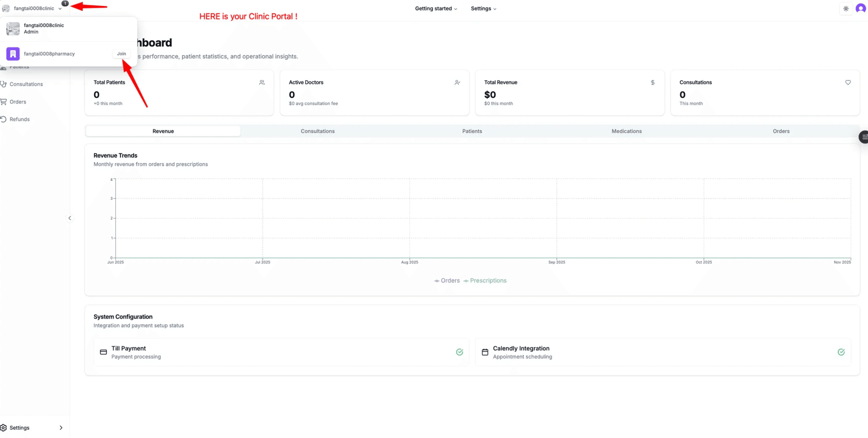Switch to the Patients tab
868x438 pixels.
pyautogui.click(x=472, y=131)
